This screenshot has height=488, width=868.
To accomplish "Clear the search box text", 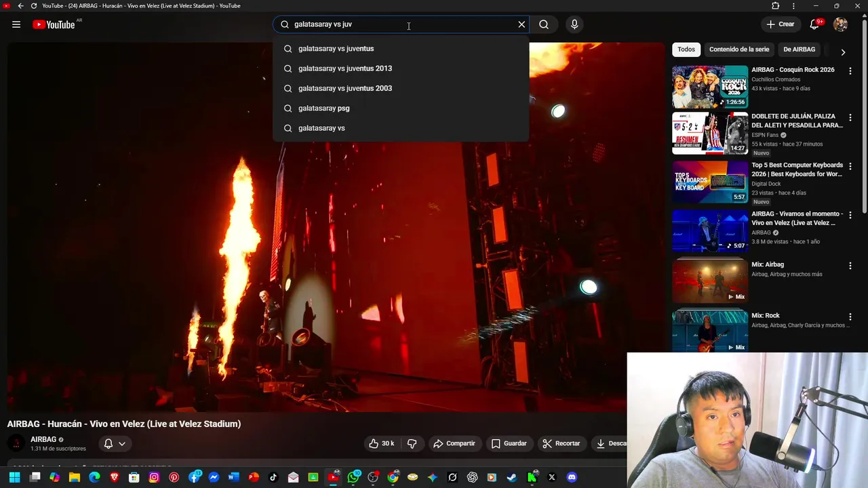I will (521, 24).
